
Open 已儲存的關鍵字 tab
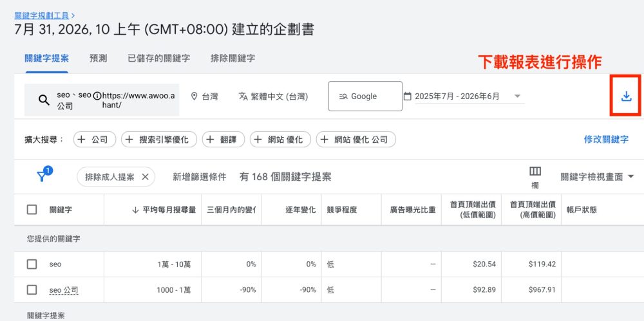click(x=158, y=59)
